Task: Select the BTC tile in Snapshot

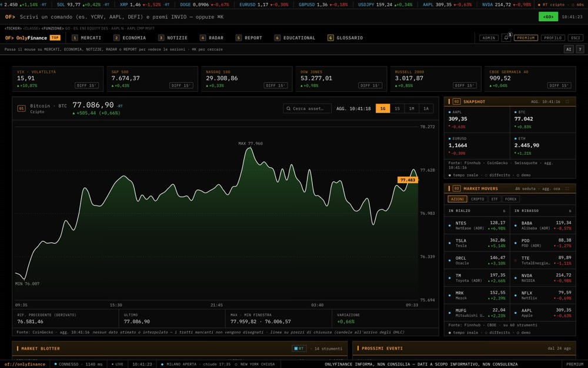Action: 543,120
